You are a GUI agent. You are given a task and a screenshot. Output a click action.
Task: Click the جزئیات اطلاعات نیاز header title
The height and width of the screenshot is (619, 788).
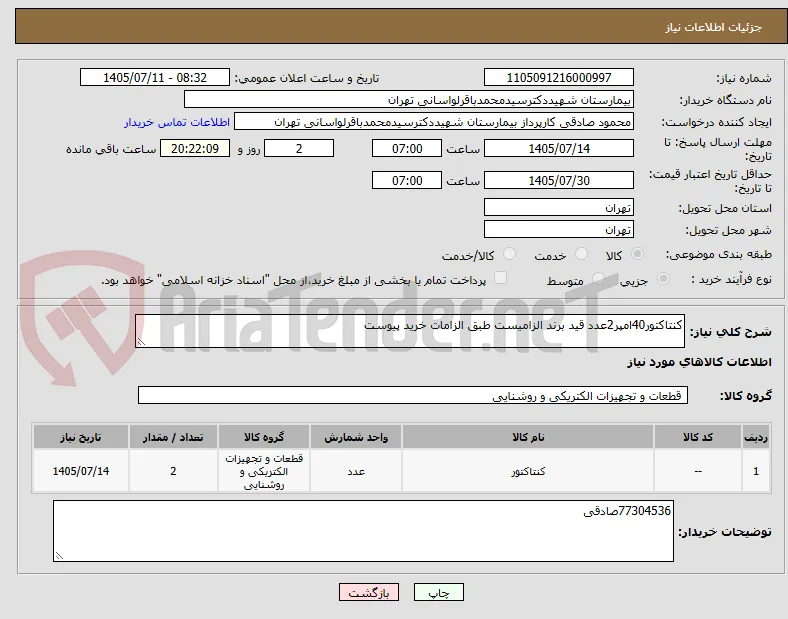point(714,27)
